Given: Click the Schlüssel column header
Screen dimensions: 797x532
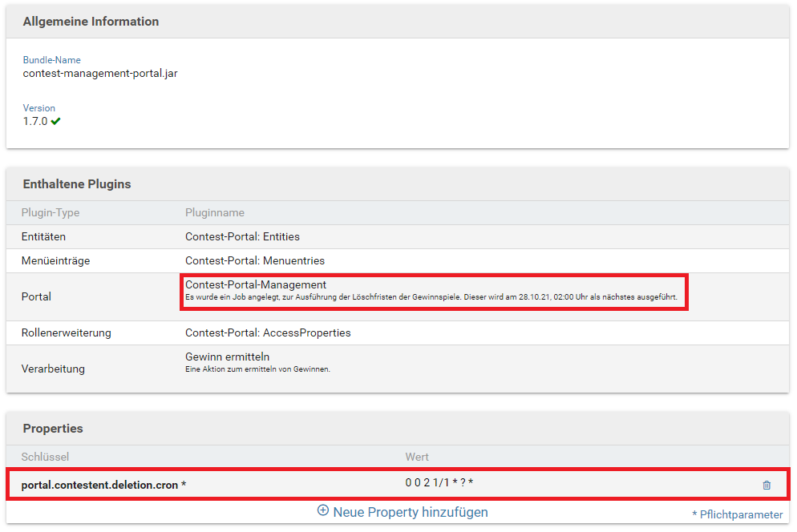Looking at the screenshot, I should (45, 457).
